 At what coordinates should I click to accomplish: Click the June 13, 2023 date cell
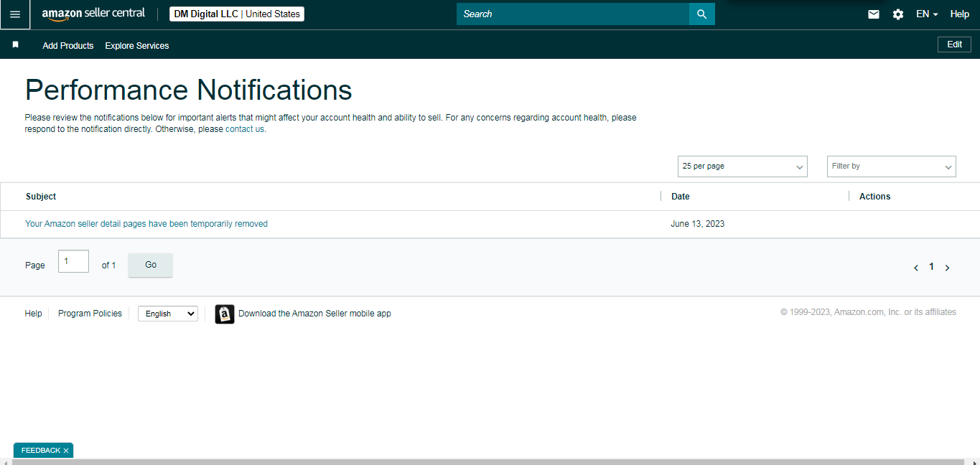tap(697, 224)
